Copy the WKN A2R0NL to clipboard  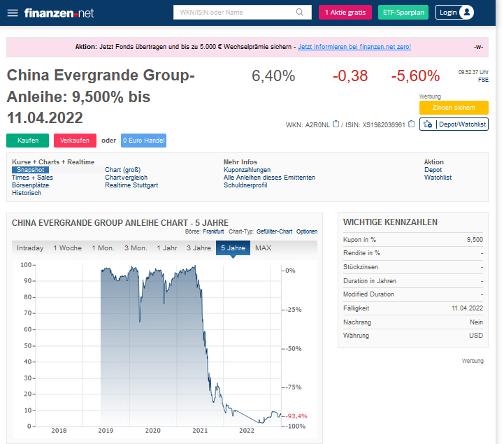click(x=336, y=124)
